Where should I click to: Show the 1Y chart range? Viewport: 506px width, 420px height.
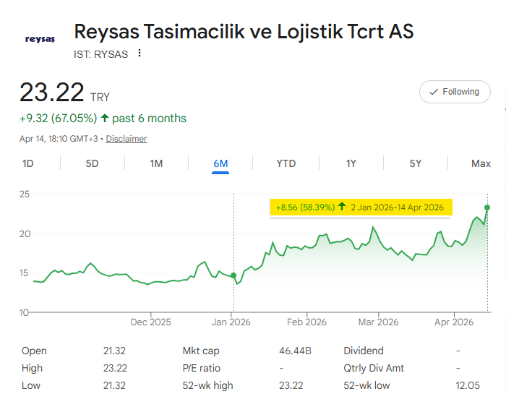(351, 163)
